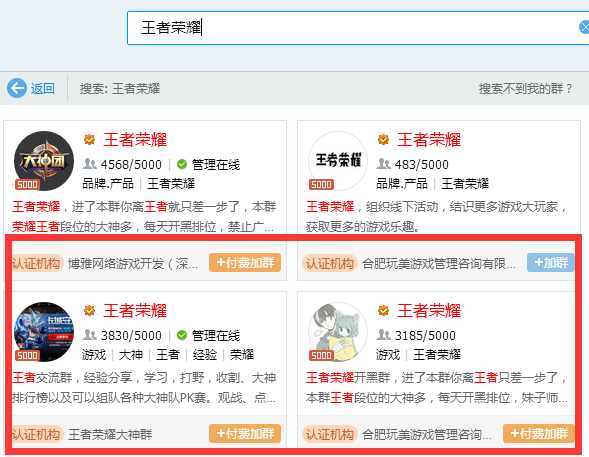Click the description starting 王者交流群，经验分享
The height and width of the screenshot is (457, 589).
[144, 387]
